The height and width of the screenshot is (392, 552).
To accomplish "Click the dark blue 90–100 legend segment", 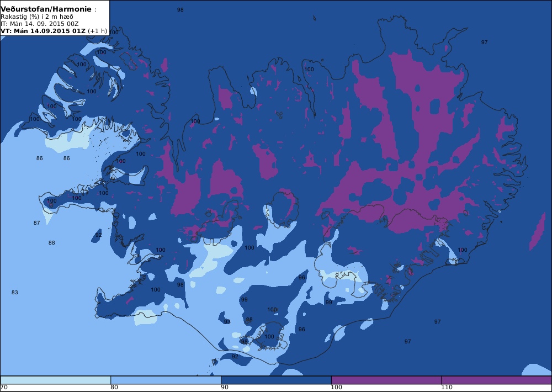I will click(276, 380).
